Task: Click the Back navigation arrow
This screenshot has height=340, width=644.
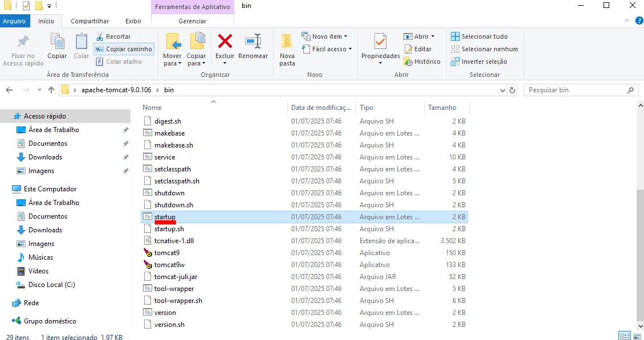Action: tap(9, 90)
